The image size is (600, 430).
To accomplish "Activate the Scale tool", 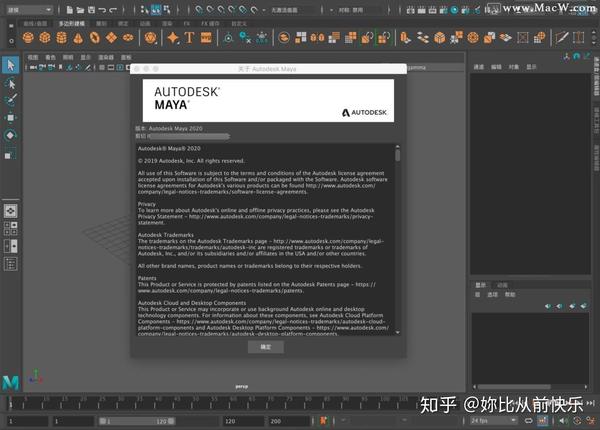I will (11, 153).
